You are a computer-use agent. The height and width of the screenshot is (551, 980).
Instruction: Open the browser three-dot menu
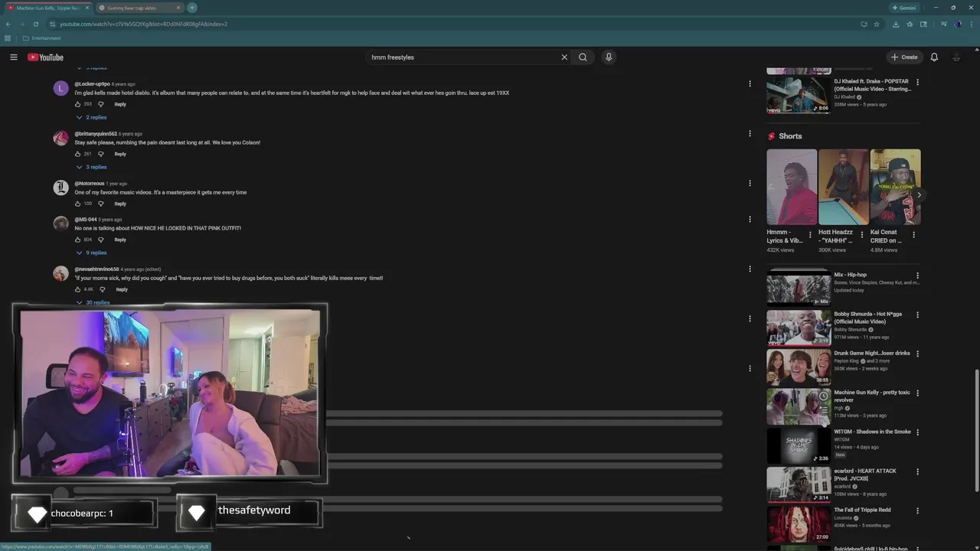tap(971, 24)
